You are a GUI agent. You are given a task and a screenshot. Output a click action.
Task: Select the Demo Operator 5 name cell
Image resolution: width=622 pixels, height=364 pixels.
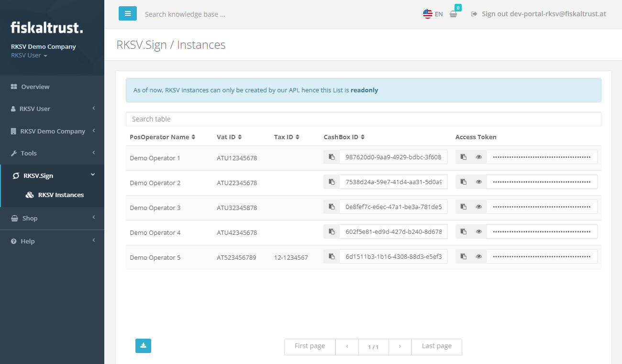(155, 257)
